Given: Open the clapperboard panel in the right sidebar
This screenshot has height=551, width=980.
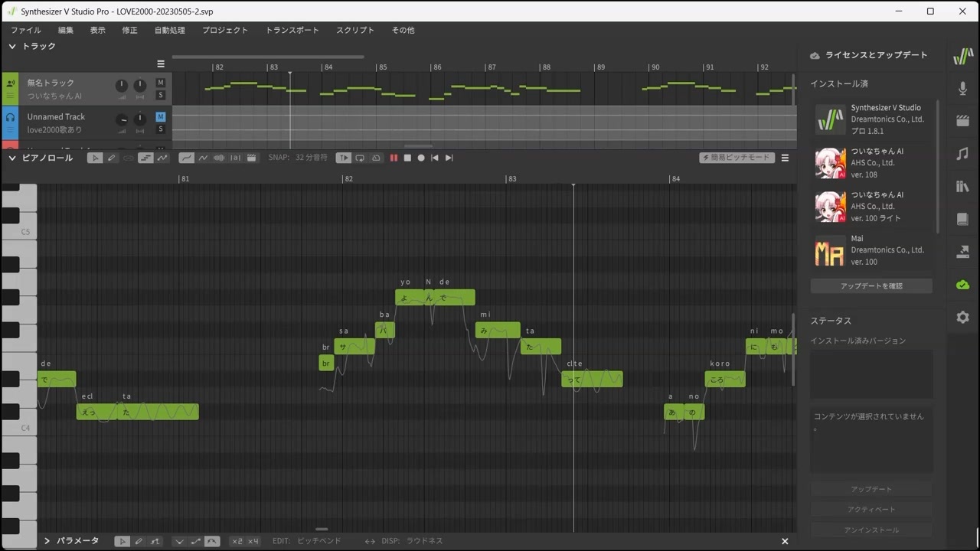Looking at the screenshot, I should click(x=962, y=121).
